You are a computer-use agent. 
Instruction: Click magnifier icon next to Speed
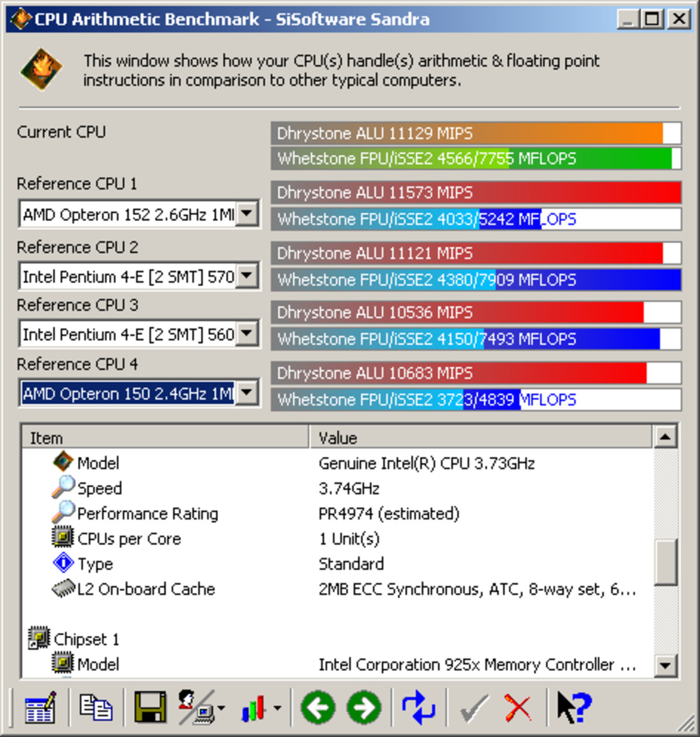pos(63,487)
